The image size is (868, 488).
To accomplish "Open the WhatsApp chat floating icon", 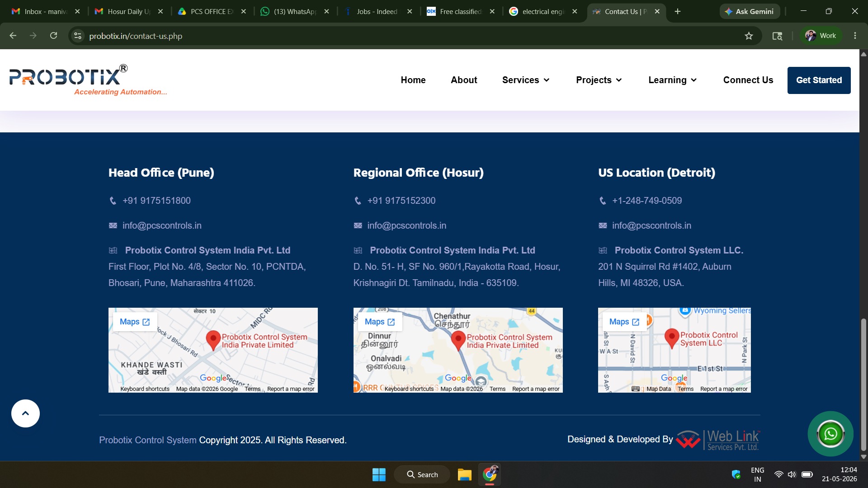I will (830, 434).
